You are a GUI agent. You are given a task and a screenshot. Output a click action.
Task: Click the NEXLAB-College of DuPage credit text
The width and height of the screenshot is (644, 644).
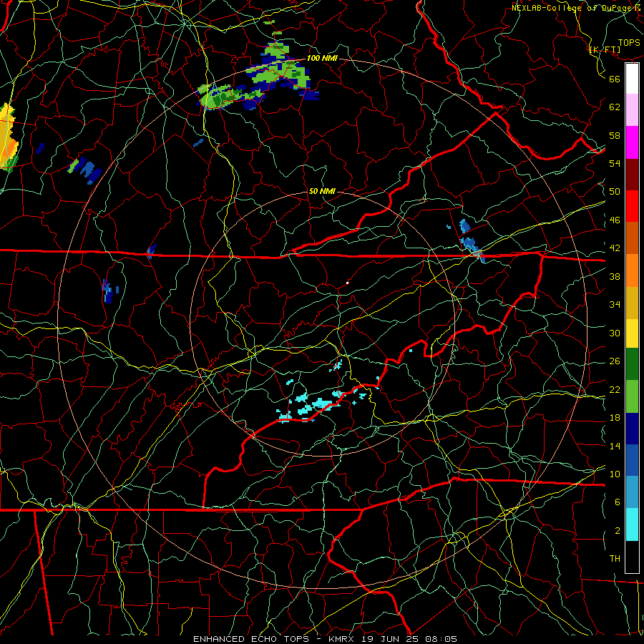point(575,8)
